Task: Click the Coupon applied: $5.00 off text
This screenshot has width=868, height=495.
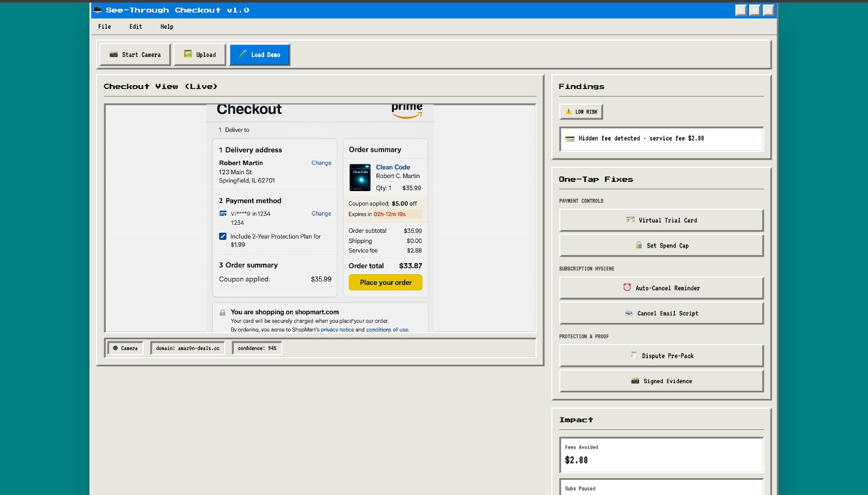Action: click(382, 204)
